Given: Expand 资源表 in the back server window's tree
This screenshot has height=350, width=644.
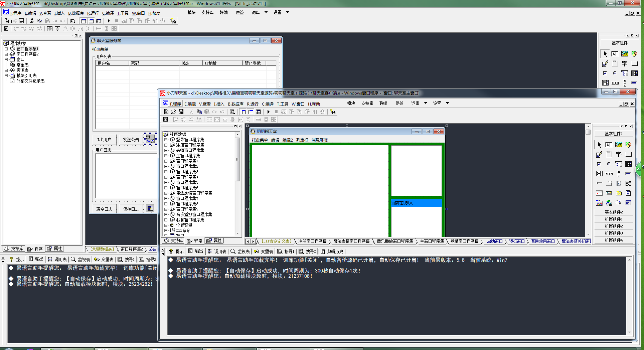Looking at the screenshot, I should point(6,70).
